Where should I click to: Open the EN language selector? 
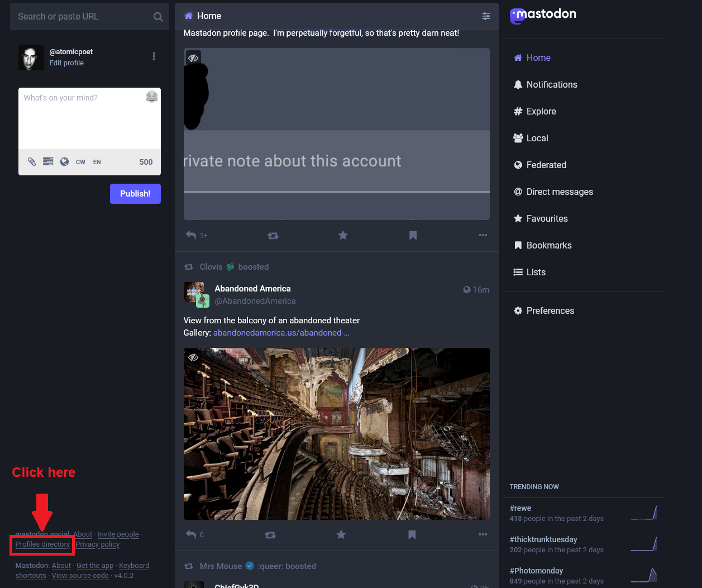(x=97, y=162)
